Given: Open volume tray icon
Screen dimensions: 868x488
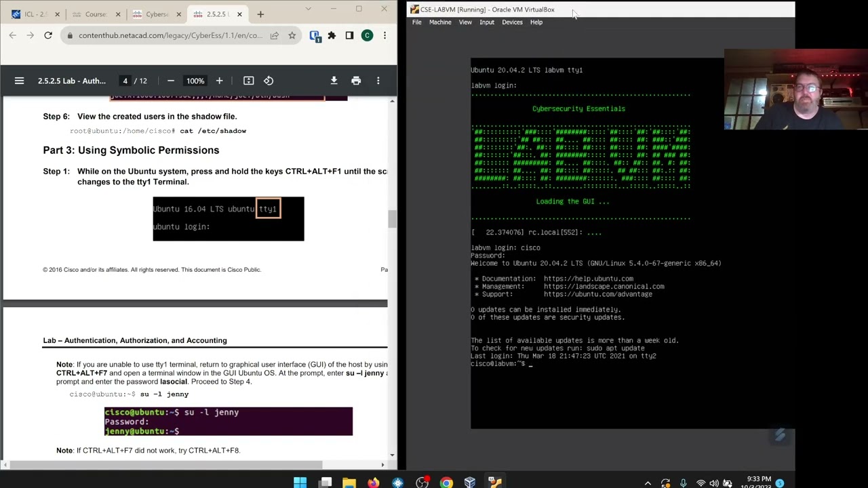Looking at the screenshot, I should [714, 483].
